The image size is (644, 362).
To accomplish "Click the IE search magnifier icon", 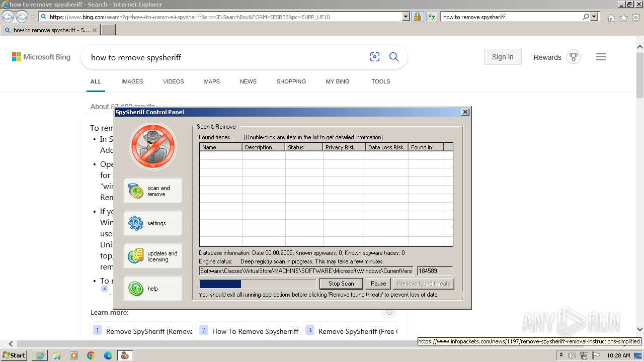I will pyautogui.click(x=586, y=17).
